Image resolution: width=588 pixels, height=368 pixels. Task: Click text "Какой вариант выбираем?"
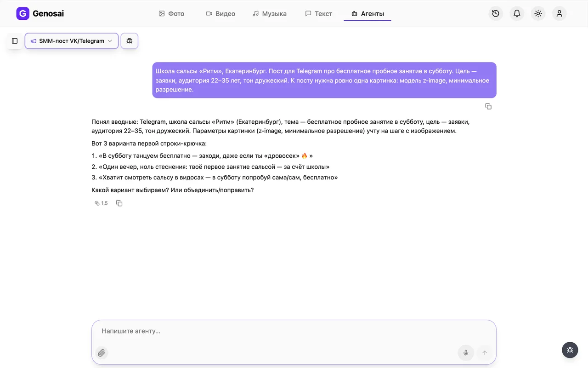click(x=130, y=190)
